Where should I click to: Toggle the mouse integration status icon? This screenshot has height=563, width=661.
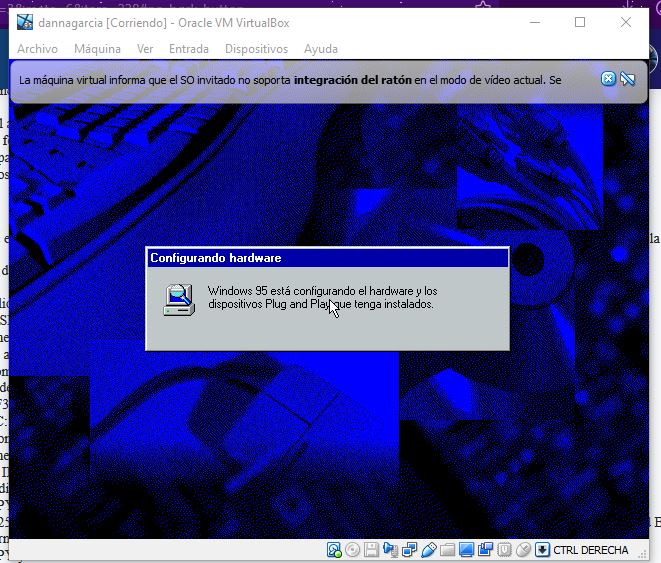523,550
